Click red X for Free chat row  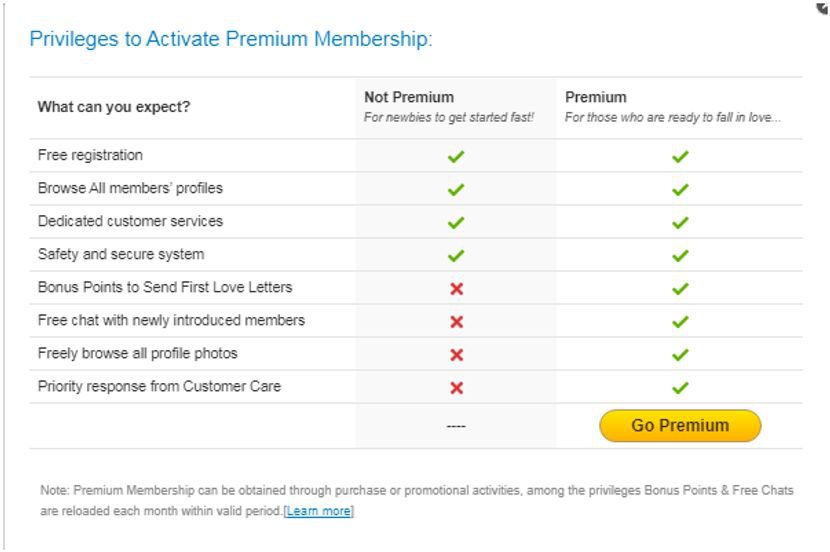coord(456,321)
